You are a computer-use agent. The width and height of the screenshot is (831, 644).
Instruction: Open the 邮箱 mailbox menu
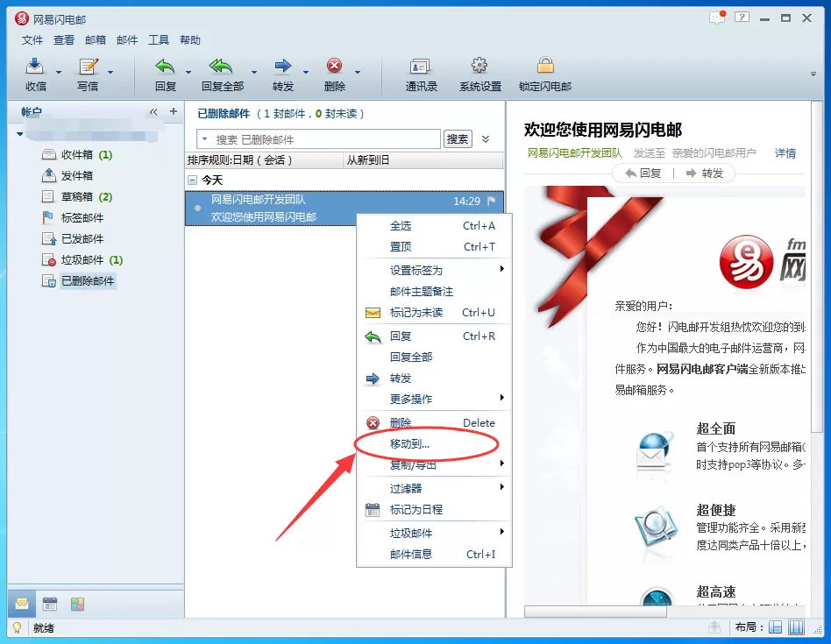point(96,40)
